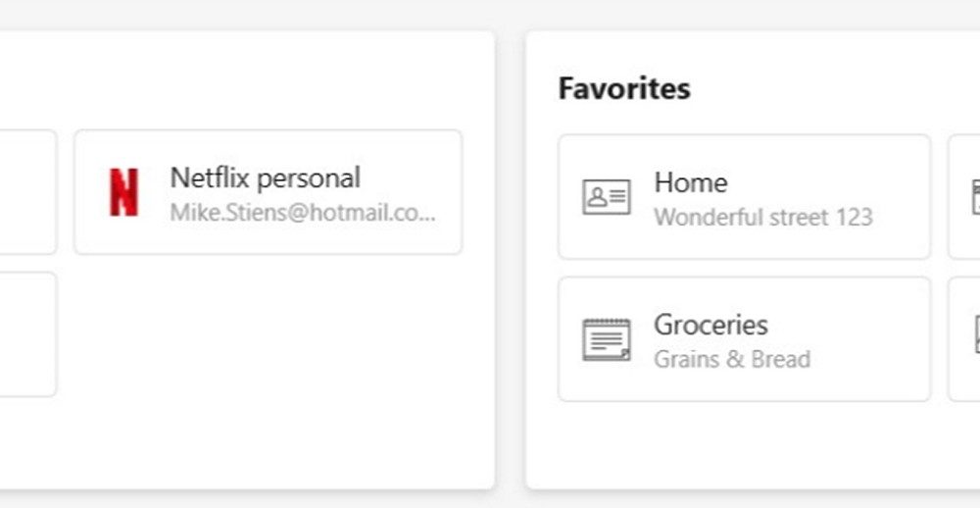980x508 pixels.
Task: Open the Home favorite title
Action: tap(690, 182)
